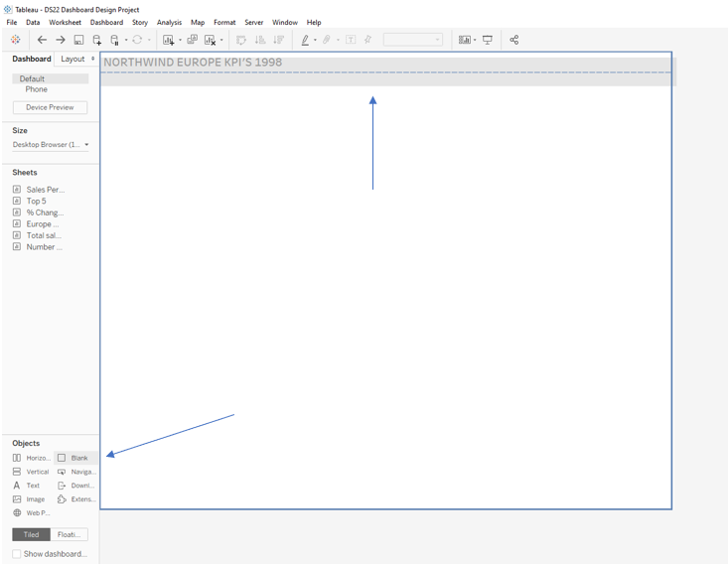Select the Europe ... sheet

point(36,223)
